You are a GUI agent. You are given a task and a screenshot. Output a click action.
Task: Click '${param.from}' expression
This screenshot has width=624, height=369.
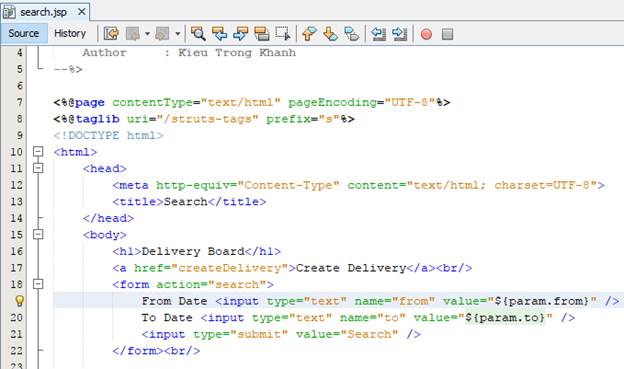click(542, 301)
